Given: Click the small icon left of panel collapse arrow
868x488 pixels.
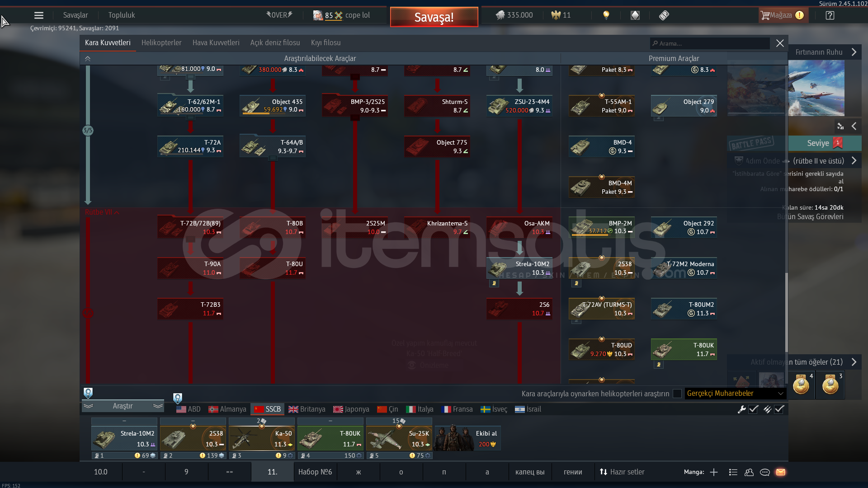Looking at the screenshot, I should point(840,127).
